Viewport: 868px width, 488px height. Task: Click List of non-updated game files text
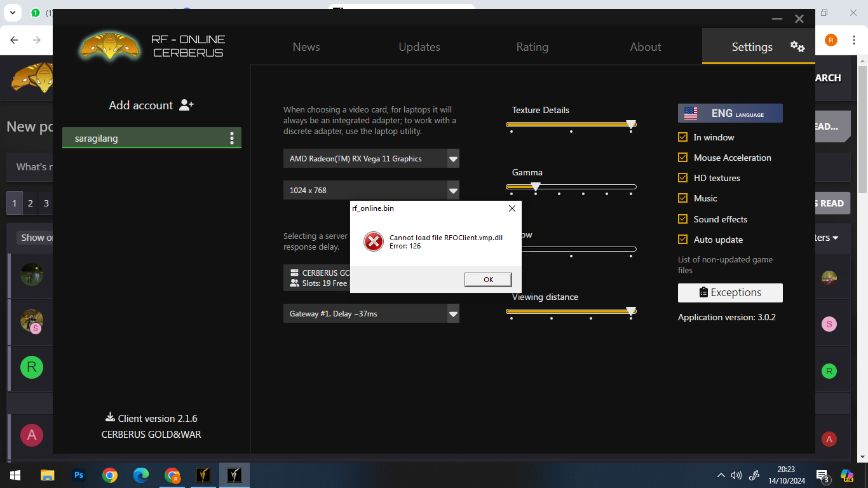click(x=726, y=264)
